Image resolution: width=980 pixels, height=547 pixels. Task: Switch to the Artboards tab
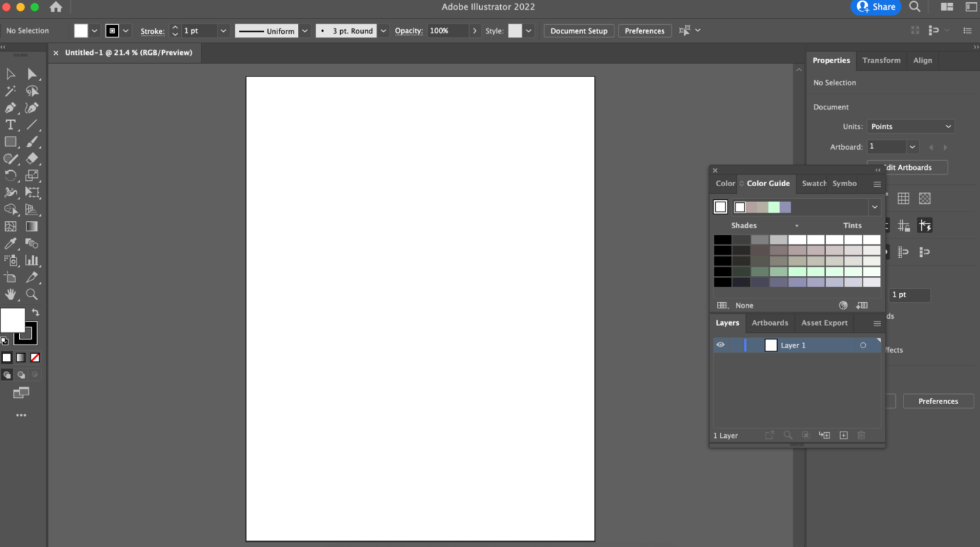coord(769,323)
